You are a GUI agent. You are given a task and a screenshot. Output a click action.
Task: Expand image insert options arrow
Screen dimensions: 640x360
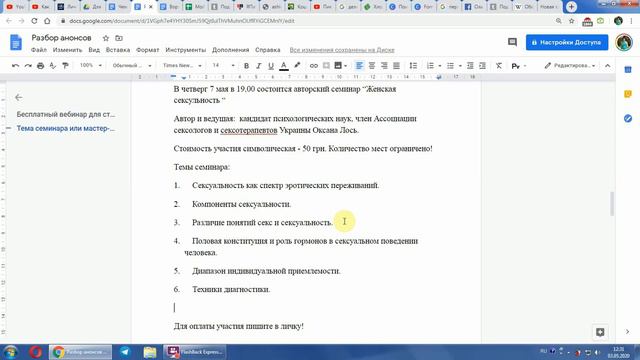(346, 66)
